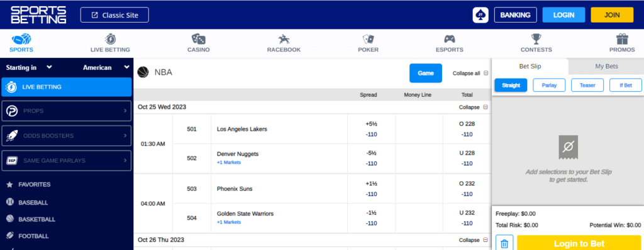Select the Teaser bet type

(x=587, y=85)
